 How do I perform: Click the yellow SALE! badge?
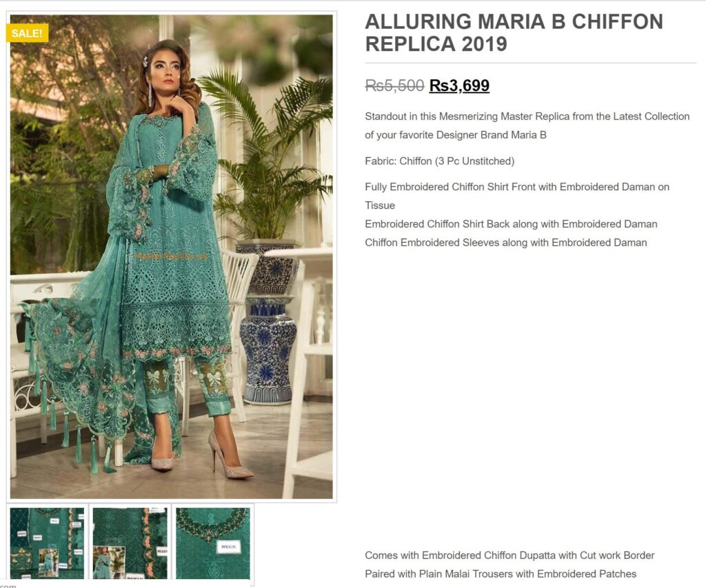tap(27, 33)
